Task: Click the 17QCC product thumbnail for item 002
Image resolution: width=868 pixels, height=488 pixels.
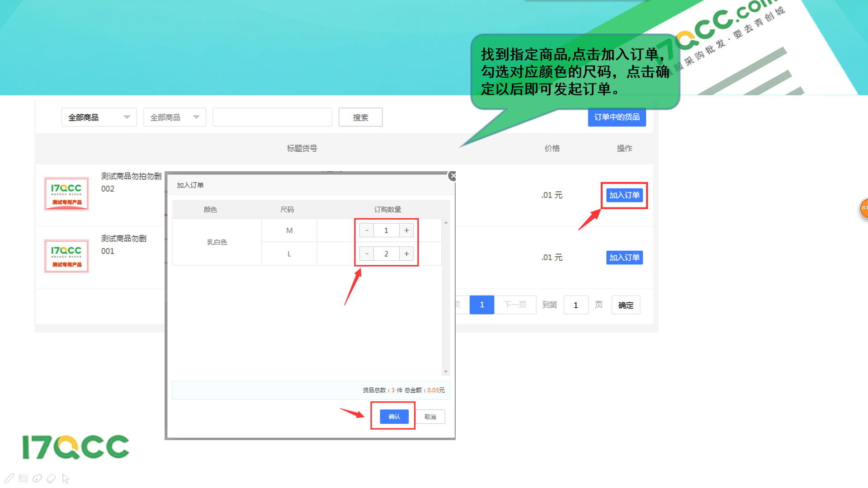Action: point(66,194)
